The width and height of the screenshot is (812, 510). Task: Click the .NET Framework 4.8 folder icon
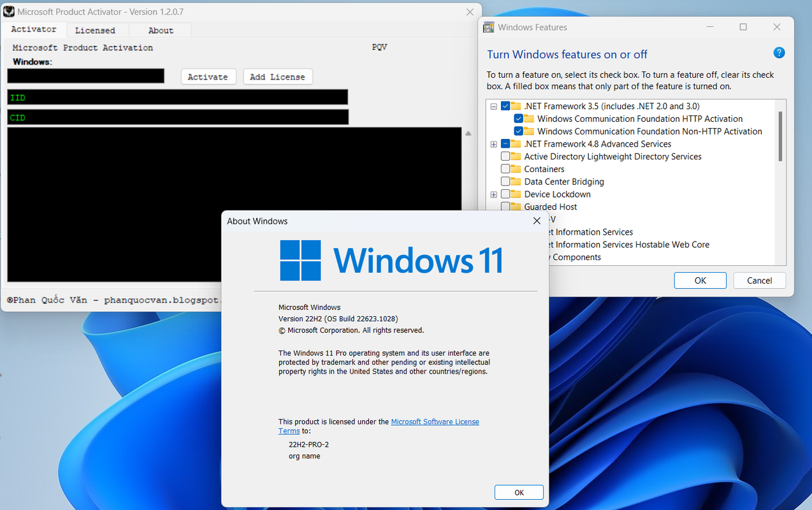coord(516,144)
